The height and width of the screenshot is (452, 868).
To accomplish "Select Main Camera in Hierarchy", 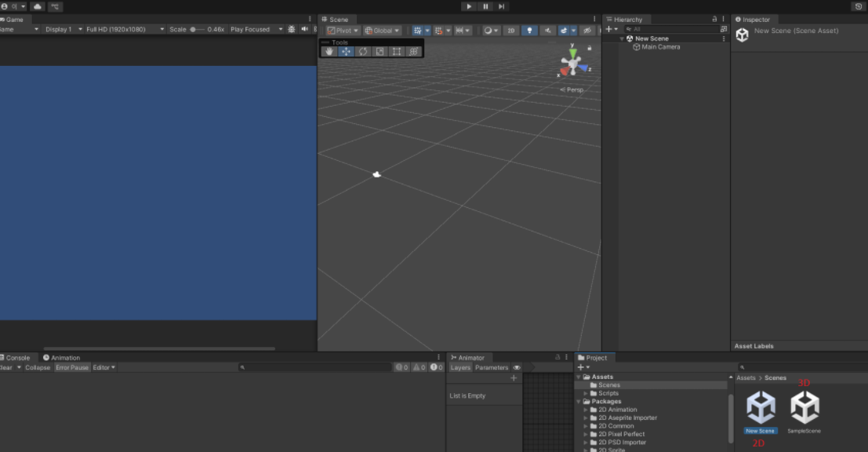I will point(660,47).
